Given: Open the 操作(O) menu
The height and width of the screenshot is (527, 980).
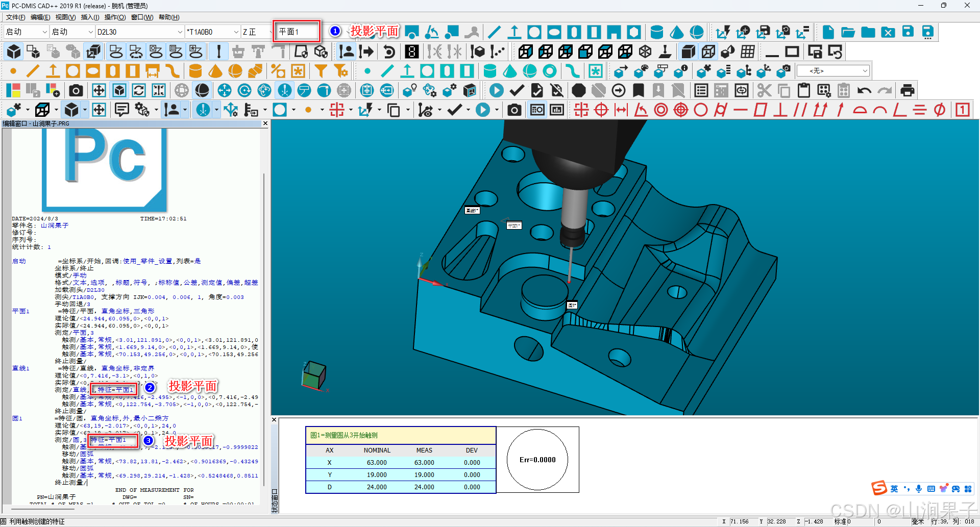Looking at the screenshot, I should 115,17.
